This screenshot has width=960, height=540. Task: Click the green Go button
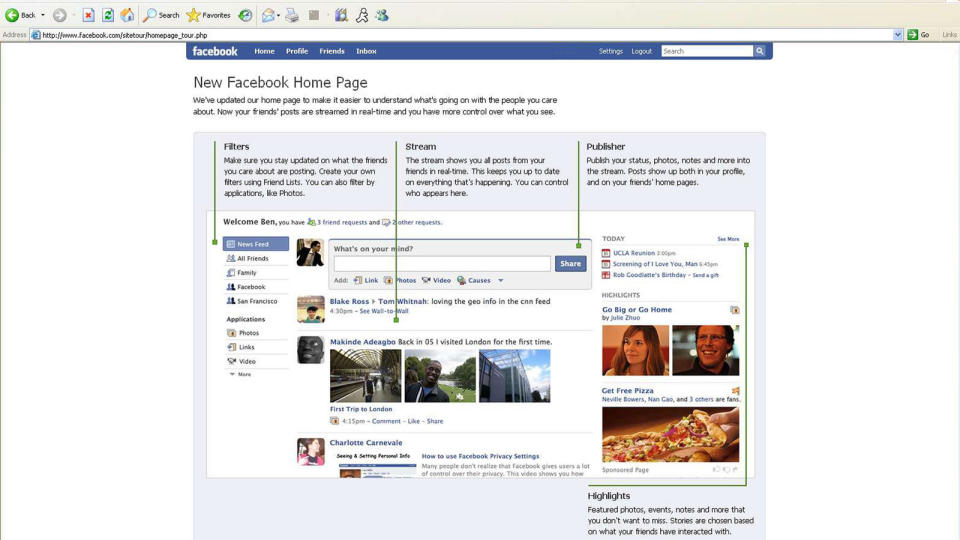[x=918, y=35]
